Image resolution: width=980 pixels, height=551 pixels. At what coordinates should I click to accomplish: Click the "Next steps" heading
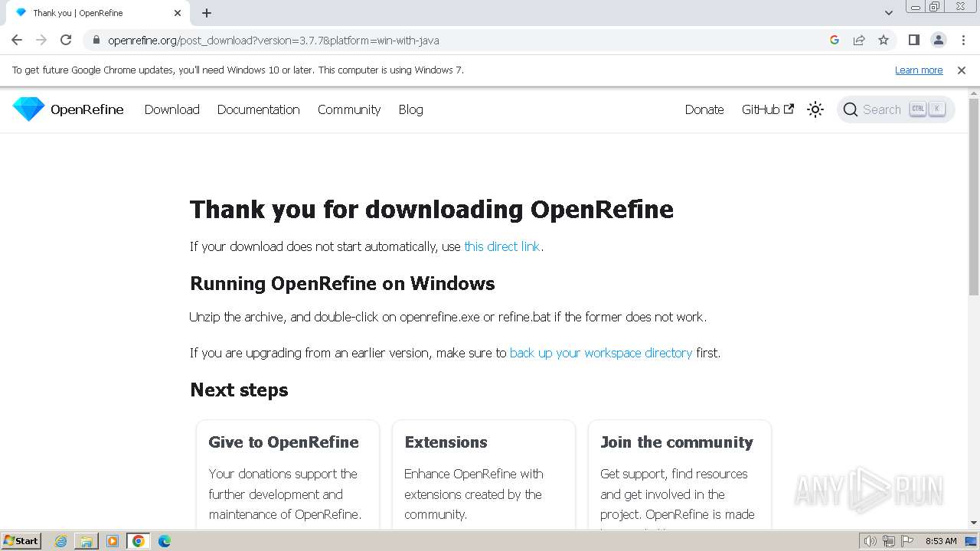point(239,390)
